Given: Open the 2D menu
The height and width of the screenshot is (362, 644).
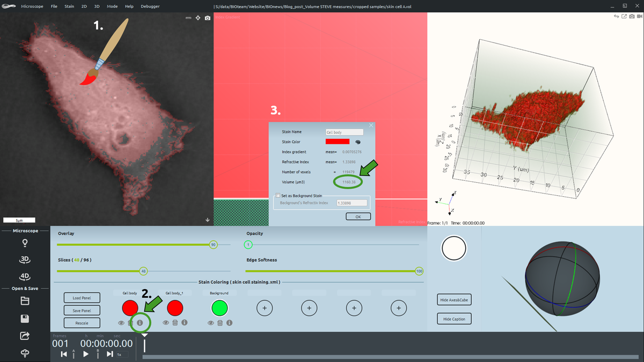Looking at the screenshot, I should [x=84, y=6].
